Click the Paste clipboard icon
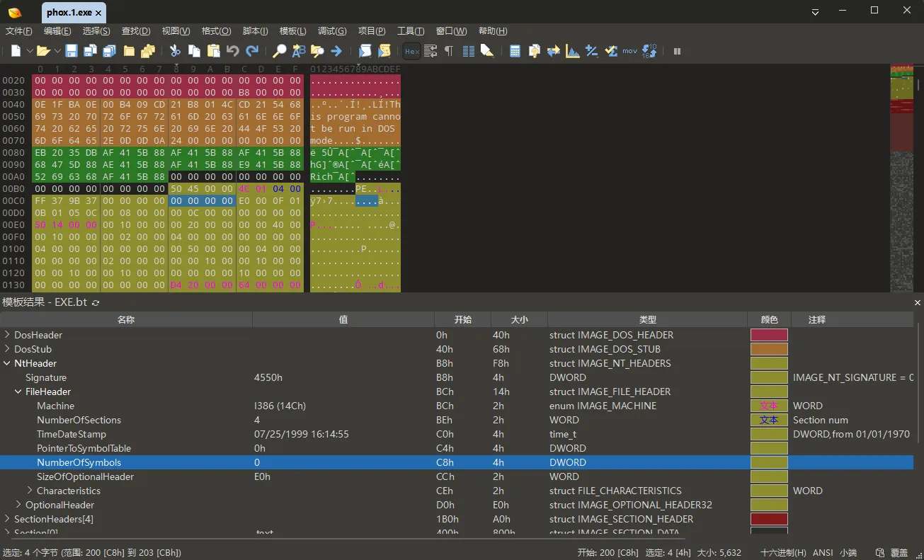This screenshot has height=560, width=924. pos(213,51)
